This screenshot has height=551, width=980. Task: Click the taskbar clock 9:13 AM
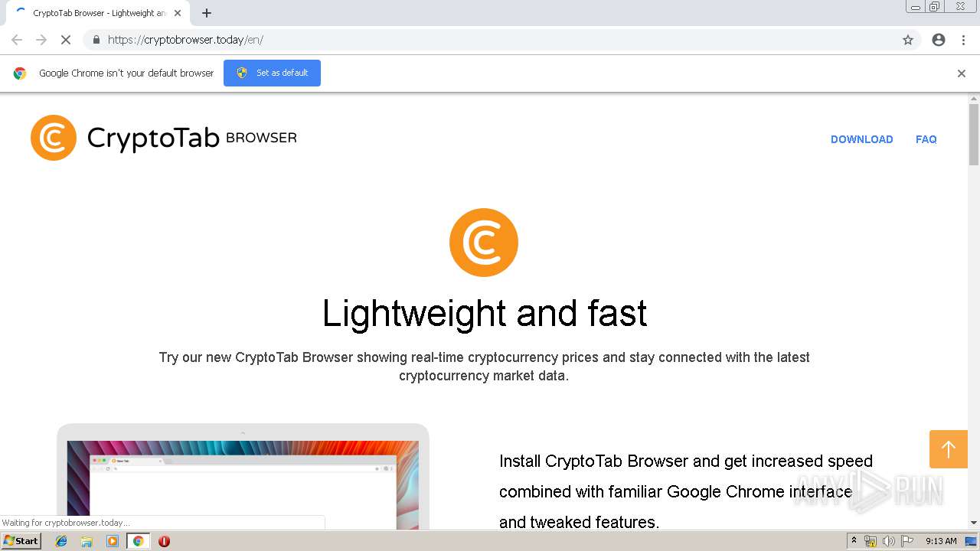tap(941, 541)
